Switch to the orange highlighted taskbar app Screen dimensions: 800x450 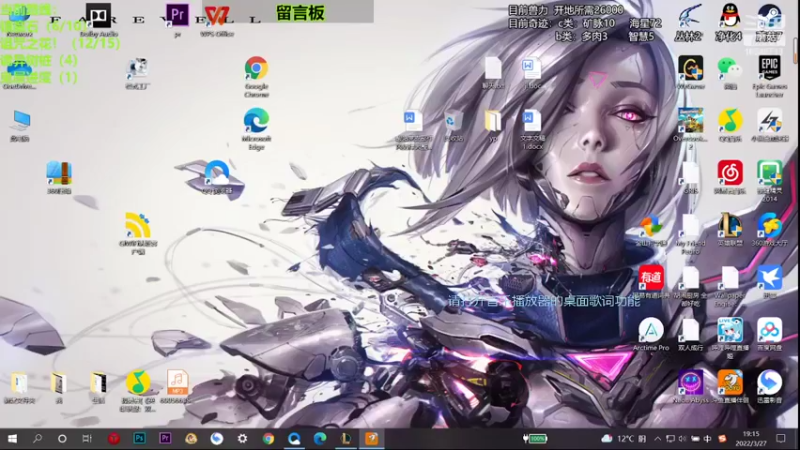[x=371, y=439]
